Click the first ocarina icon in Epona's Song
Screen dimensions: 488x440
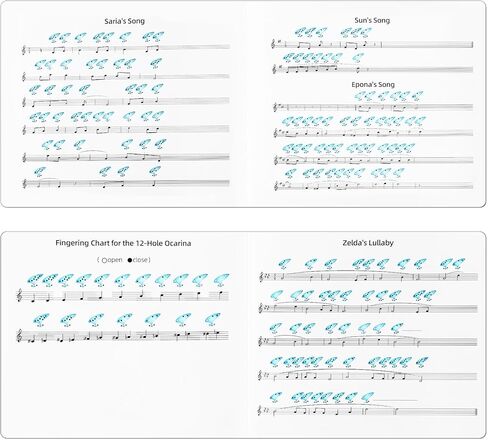[360, 96]
